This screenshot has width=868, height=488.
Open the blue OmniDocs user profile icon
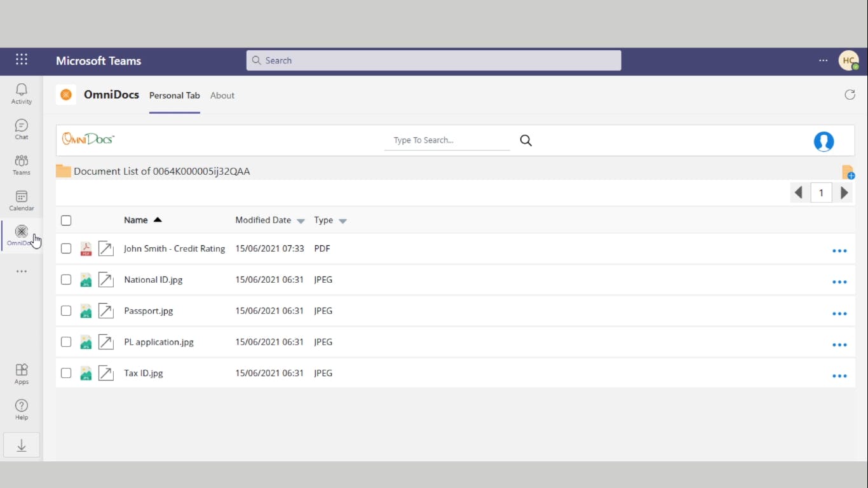(824, 141)
